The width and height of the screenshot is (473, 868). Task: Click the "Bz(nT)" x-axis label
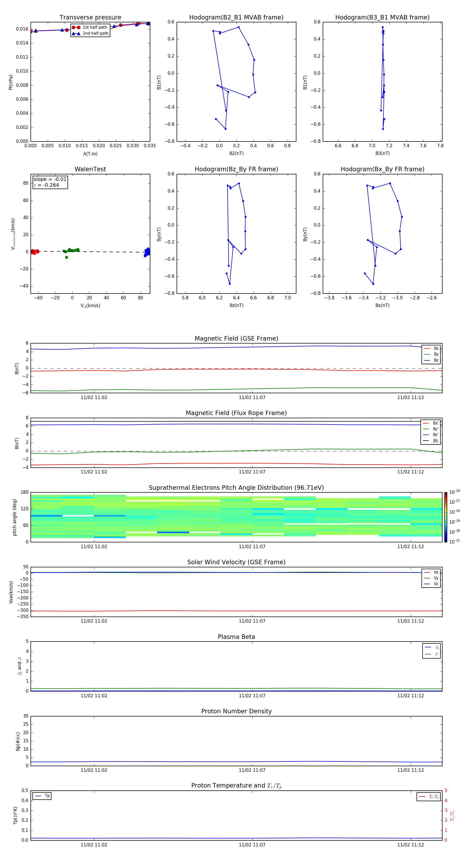[x=236, y=305]
